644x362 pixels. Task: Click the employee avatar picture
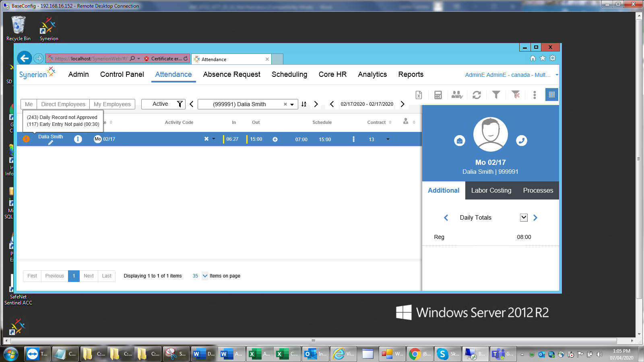[491, 134]
